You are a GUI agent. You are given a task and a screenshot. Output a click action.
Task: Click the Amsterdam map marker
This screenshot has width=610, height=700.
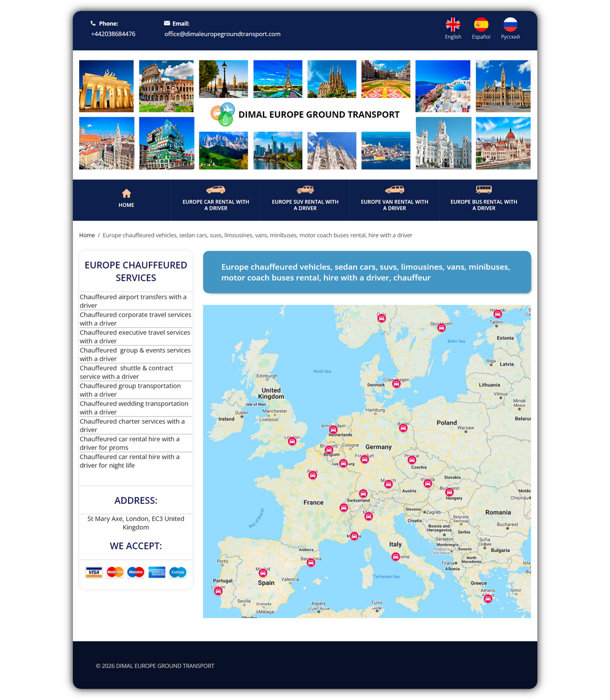point(333,430)
